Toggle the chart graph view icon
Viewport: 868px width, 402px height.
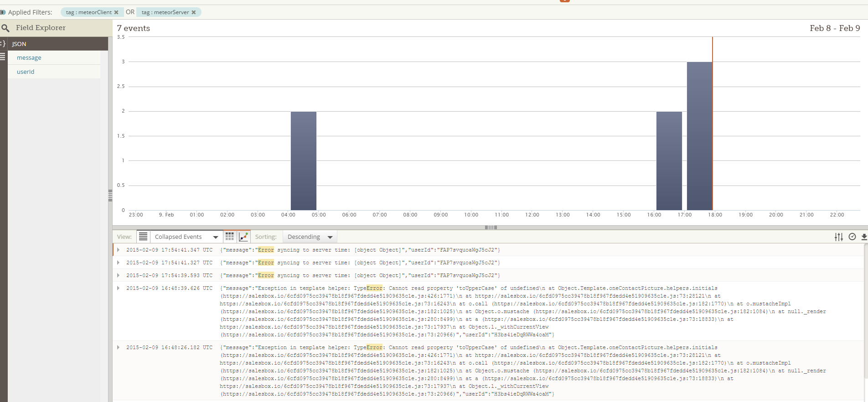(243, 237)
